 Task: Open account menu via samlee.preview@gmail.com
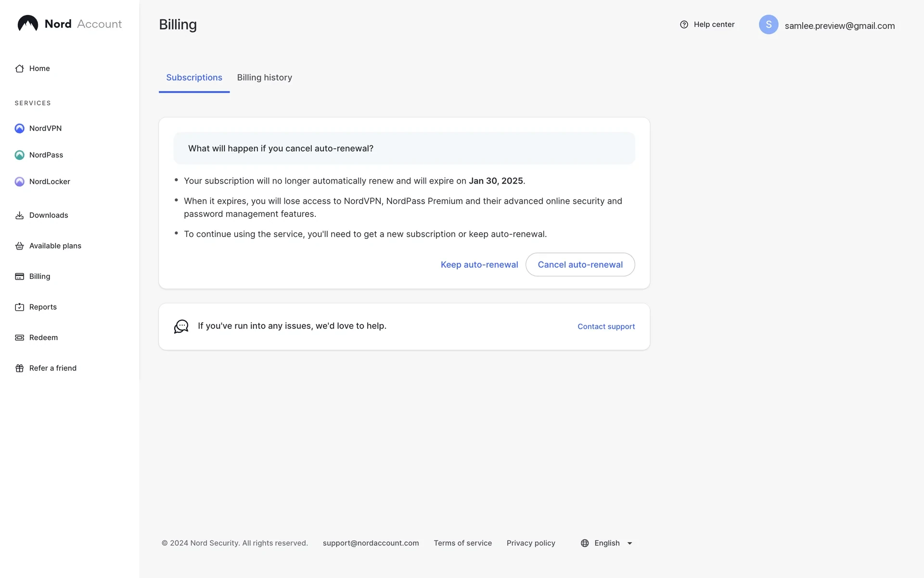pyautogui.click(x=840, y=26)
